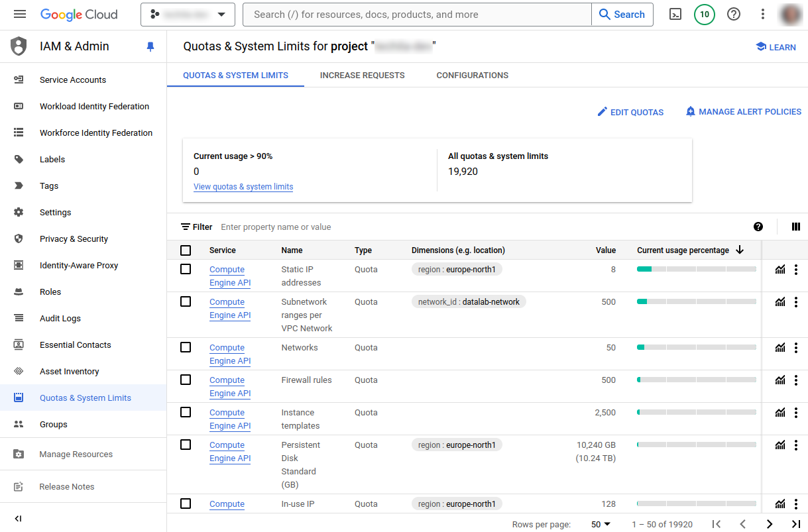Change rows per page dropdown
Screen dimensions: 808x532
coord(601,524)
